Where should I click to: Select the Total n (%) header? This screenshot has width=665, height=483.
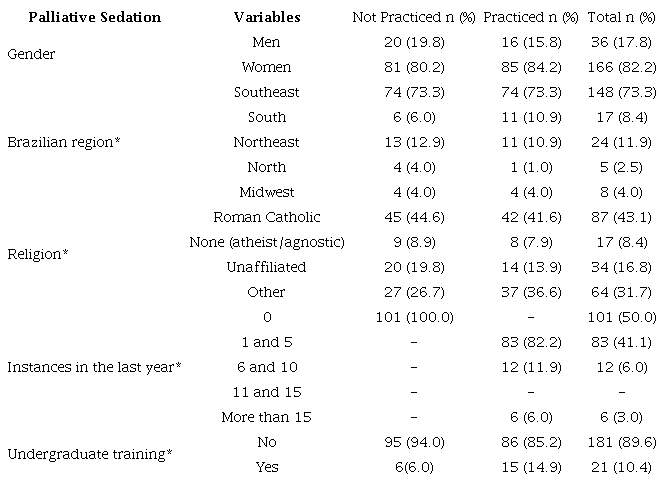tap(621, 17)
